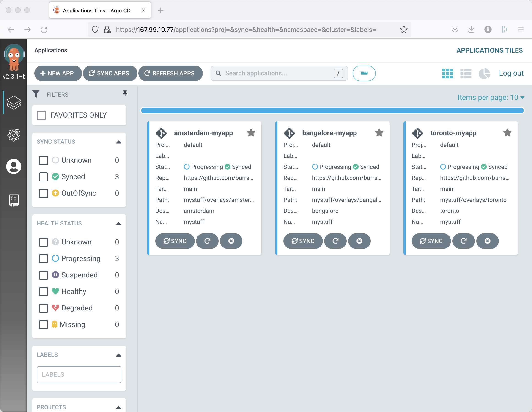
Task: Click the Log out menu item
Action: point(511,73)
